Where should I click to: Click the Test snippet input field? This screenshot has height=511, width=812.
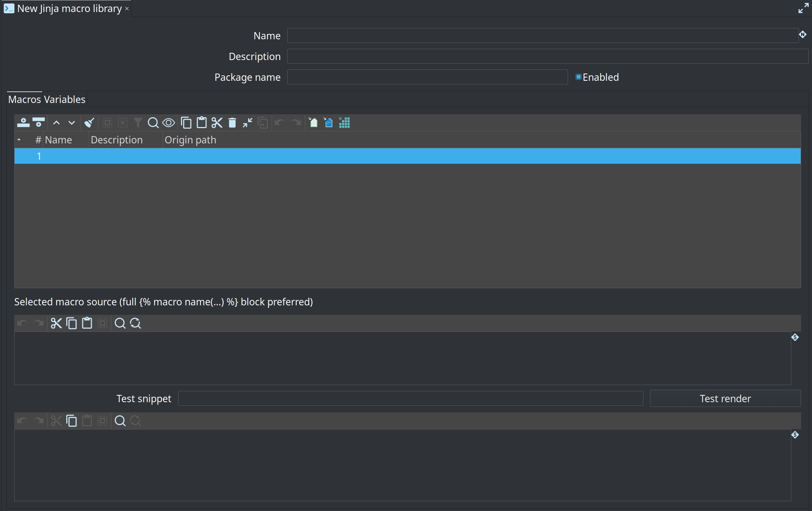pos(410,399)
